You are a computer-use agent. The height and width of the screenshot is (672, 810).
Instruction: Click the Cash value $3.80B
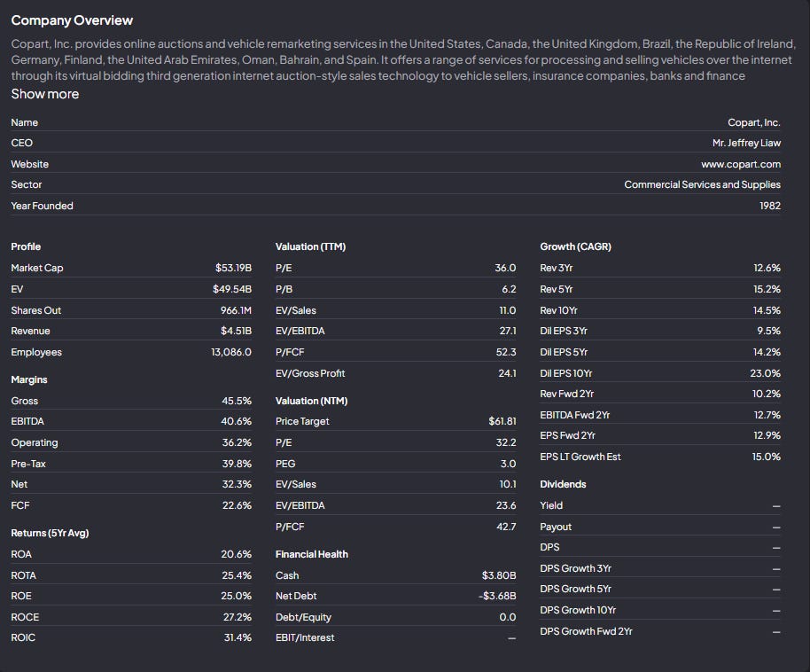[x=499, y=575]
